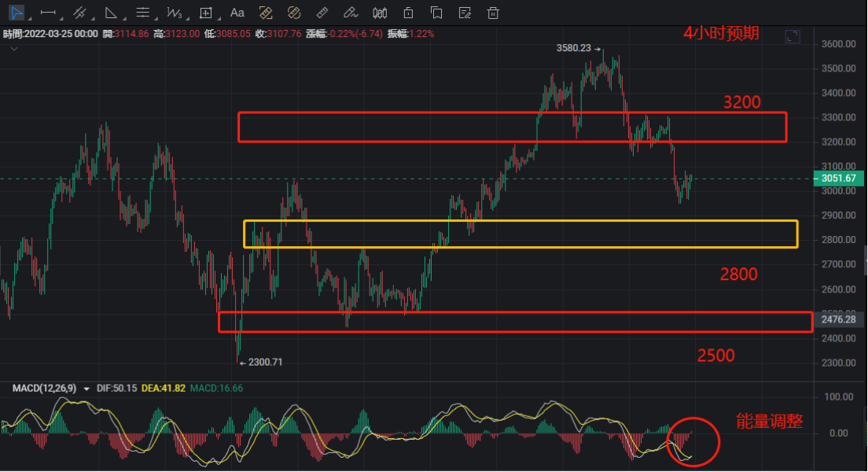The image size is (868, 472).
Task: Select the freehand brush pen tool
Action: (x=351, y=13)
